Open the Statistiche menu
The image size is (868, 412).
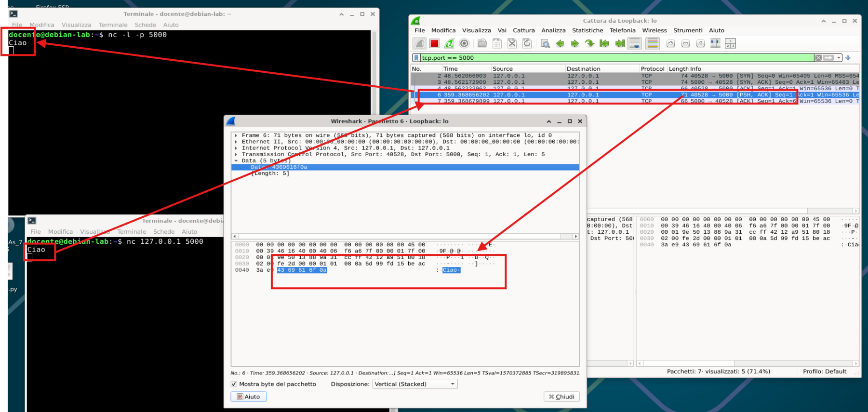(x=588, y=30)
